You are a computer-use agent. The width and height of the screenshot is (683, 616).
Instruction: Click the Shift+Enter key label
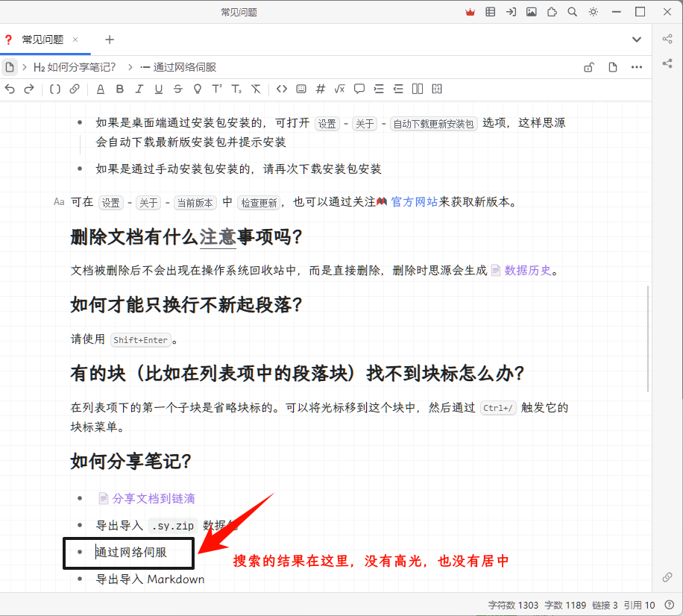tap(140, 340)
